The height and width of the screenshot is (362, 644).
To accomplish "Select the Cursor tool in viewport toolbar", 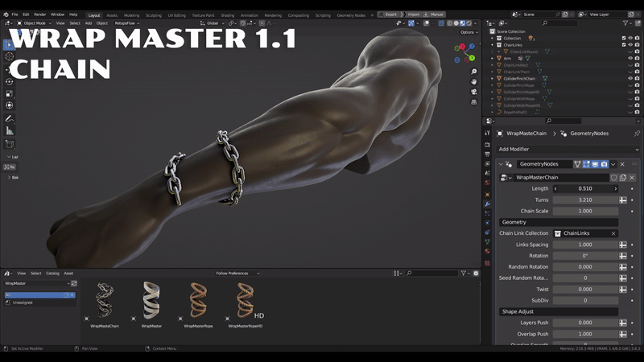I will 9,56.
